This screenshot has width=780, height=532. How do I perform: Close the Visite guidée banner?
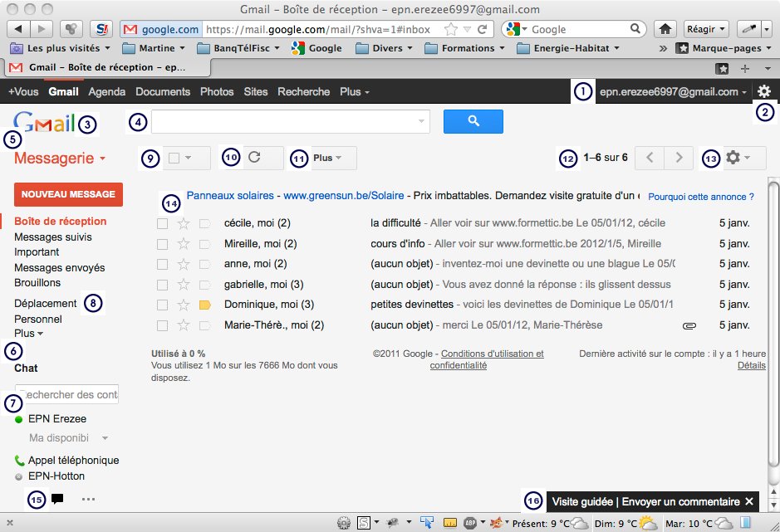click(x=749, y=501)
